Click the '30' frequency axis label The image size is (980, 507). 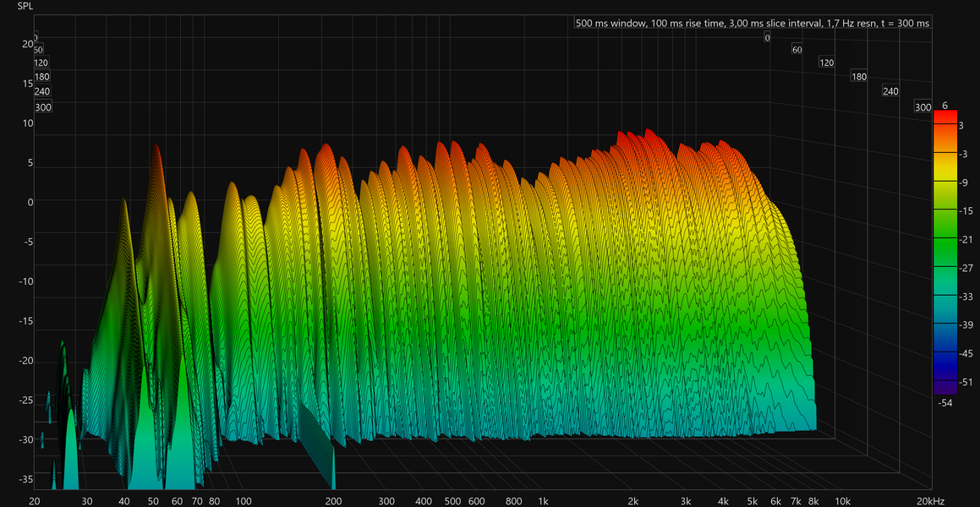[87, 501]
